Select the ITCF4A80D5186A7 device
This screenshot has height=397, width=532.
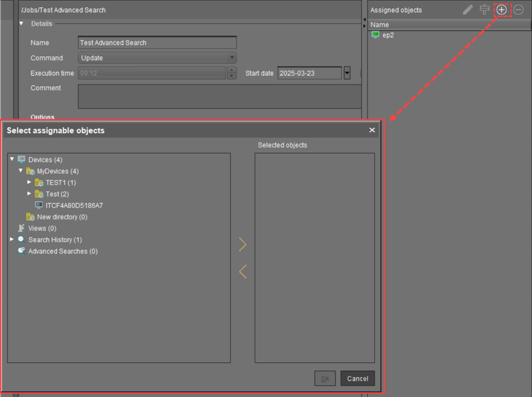coord(74,205)
